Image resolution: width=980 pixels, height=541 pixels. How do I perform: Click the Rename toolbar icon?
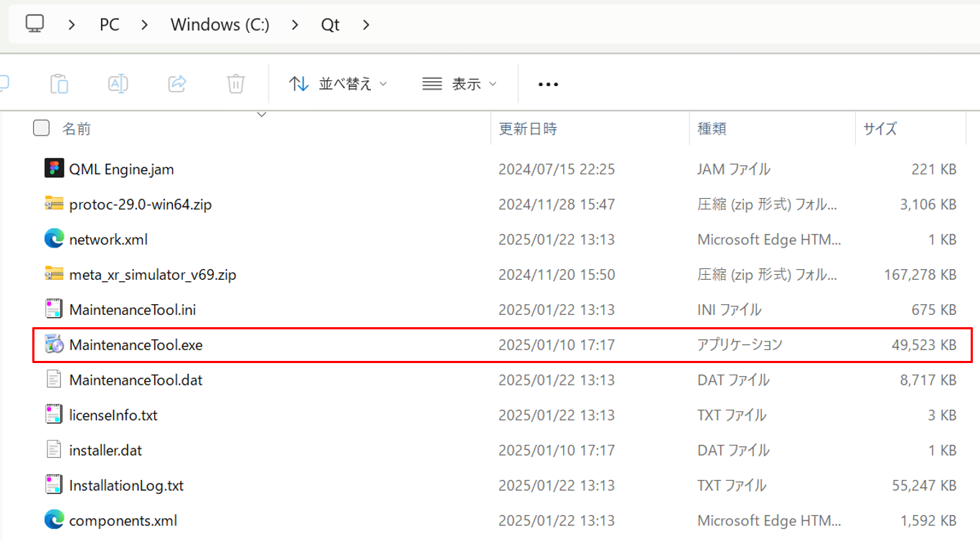[118, 84]
